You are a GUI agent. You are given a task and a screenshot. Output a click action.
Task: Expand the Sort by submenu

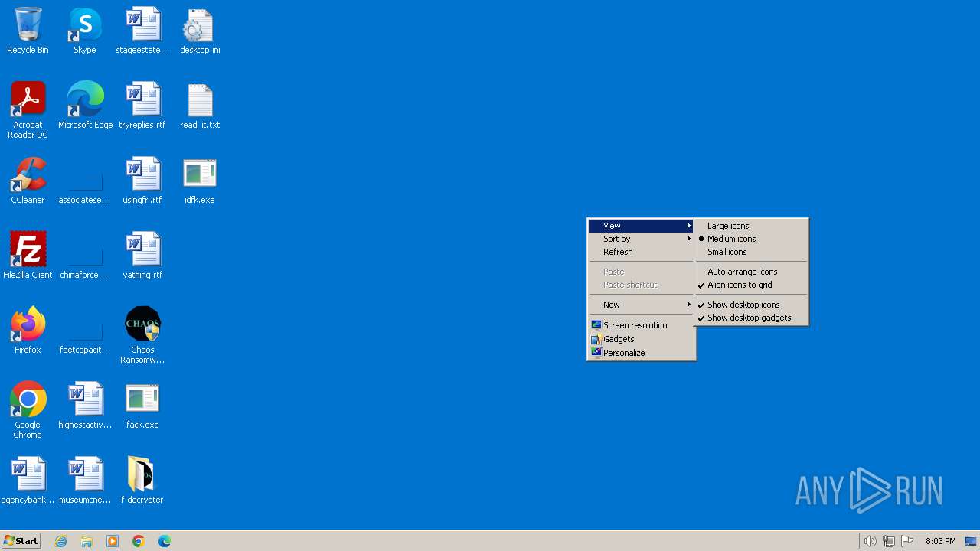tap(641, 239)
